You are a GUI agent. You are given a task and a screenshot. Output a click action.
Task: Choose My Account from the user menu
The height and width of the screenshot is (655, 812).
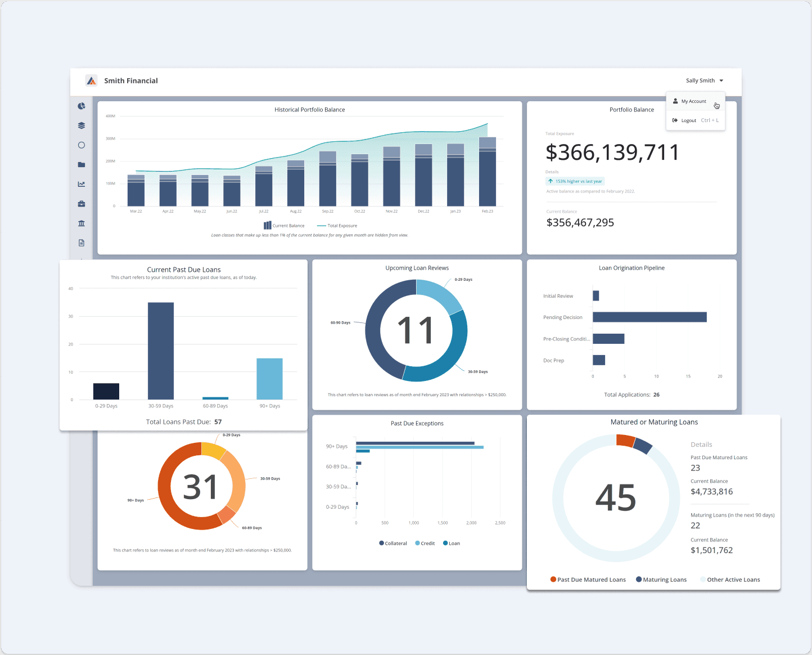pos(696,101)
